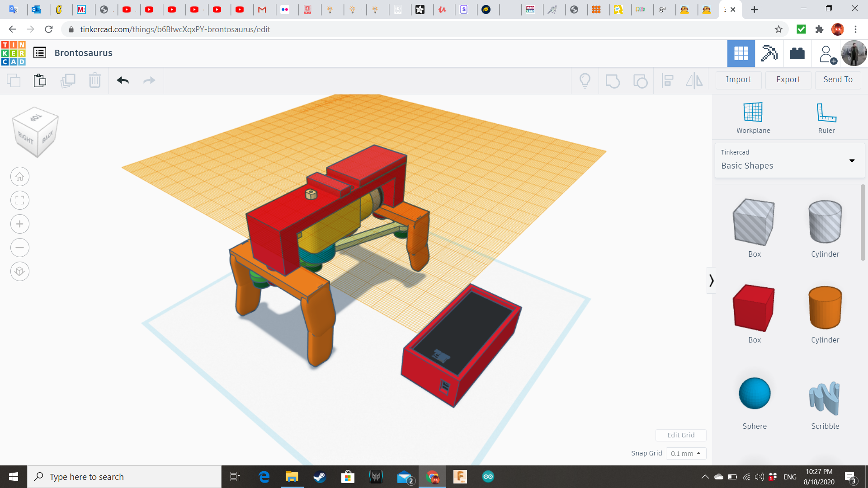
Task: Switch to Blocks mode pickaxe icon
Action: point(769,53)
